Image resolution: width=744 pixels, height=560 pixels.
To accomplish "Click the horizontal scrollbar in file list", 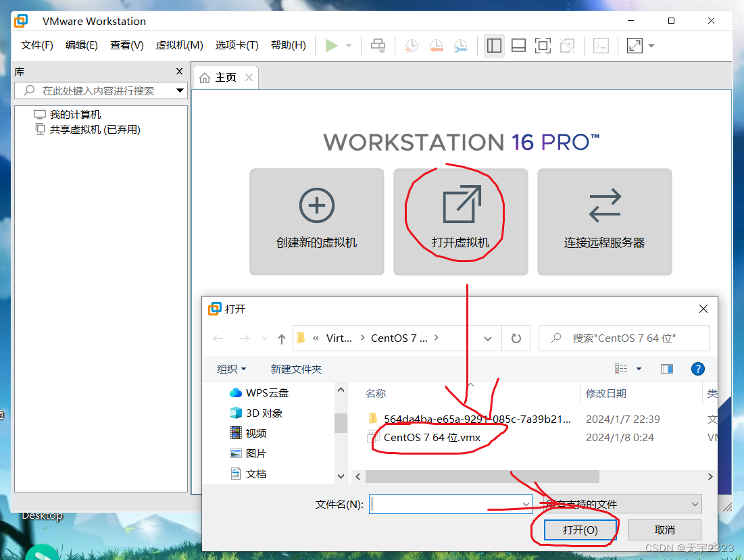I will [x=482, y=476].
